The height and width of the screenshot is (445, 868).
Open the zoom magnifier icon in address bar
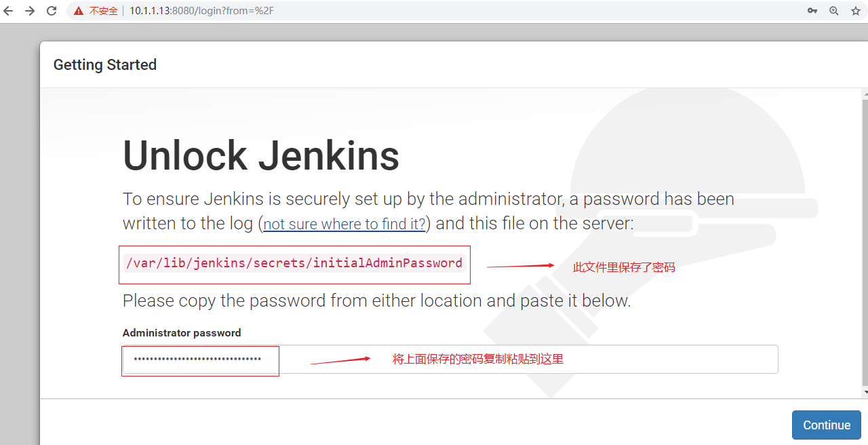click(834, 11)
